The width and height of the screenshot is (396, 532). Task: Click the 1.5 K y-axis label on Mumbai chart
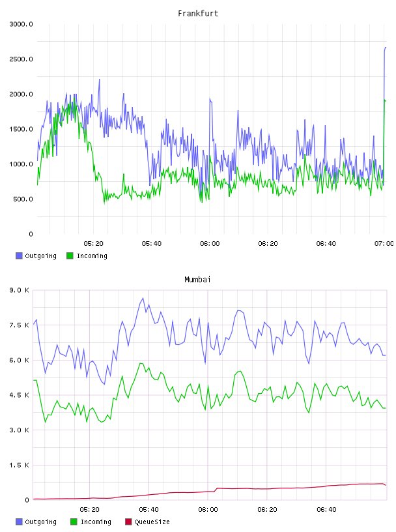[x=20, y=465]
